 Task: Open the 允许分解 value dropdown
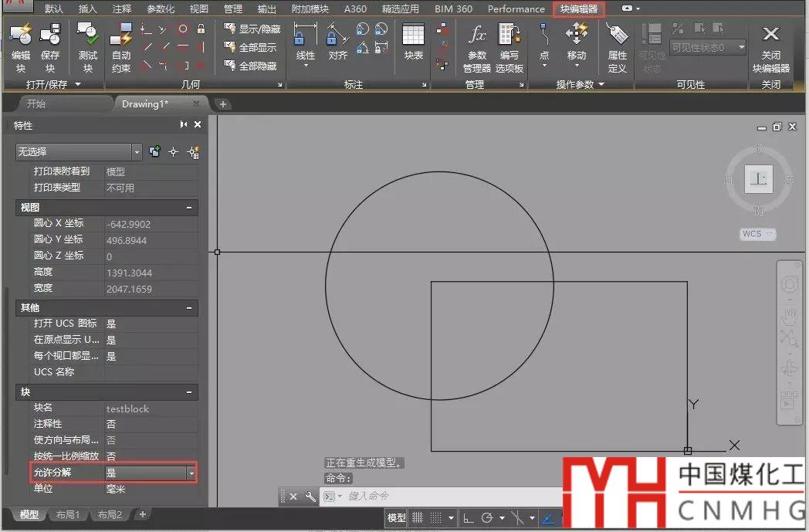coord(191,473)
